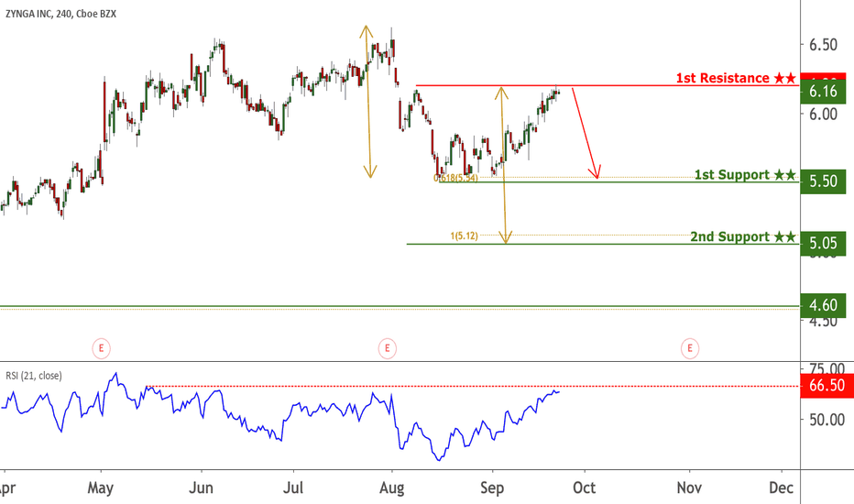Click the Nov date axis label

click(689, 488)
